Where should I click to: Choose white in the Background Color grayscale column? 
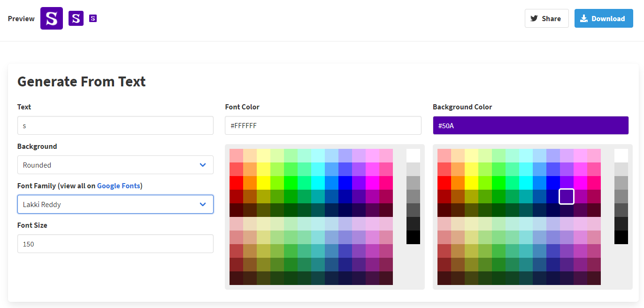(621, 155)
